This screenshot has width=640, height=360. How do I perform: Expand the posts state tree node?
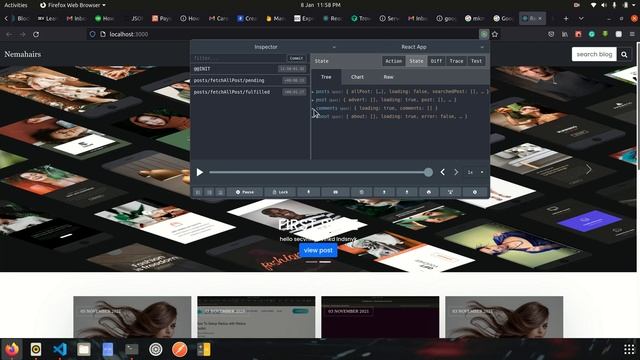(x=313, y=92)
